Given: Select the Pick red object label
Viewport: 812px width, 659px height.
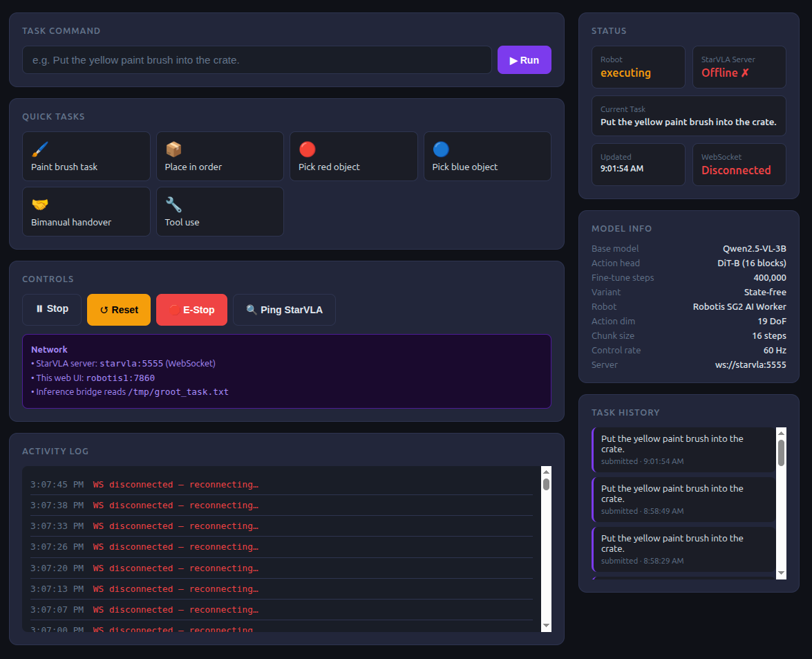Looking at the screenshot, I should pos(329,167).
